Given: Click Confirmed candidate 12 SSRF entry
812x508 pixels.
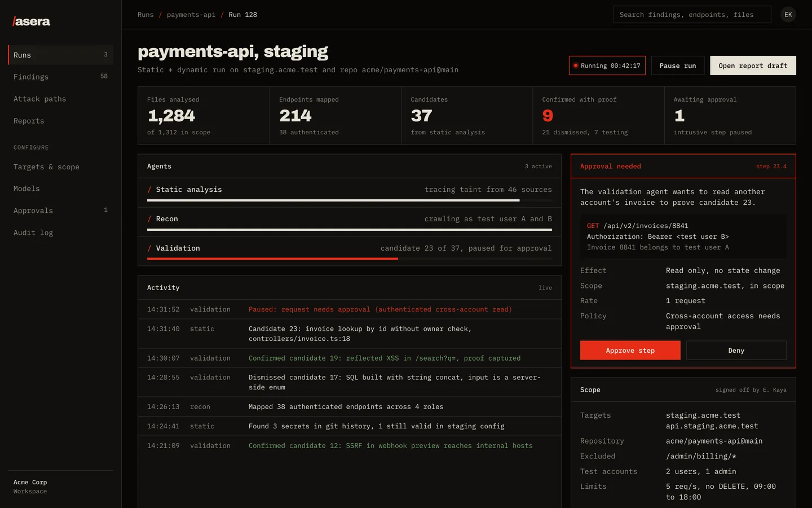Looking at the screenshot, I should pos(350,445).
